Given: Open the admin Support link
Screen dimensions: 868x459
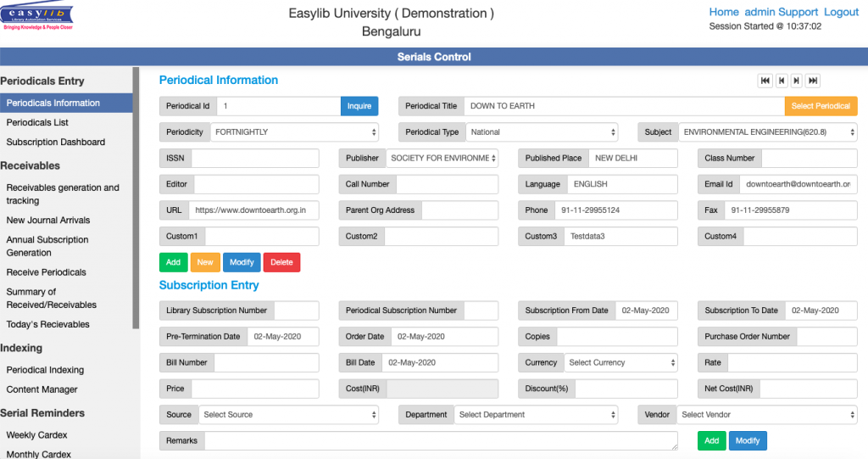Looking at the screenshot, I should tap(781, 12).
